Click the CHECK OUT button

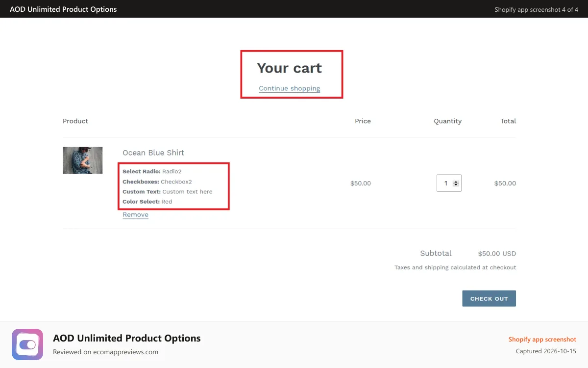pyautogui.click(x=489, y=298)
